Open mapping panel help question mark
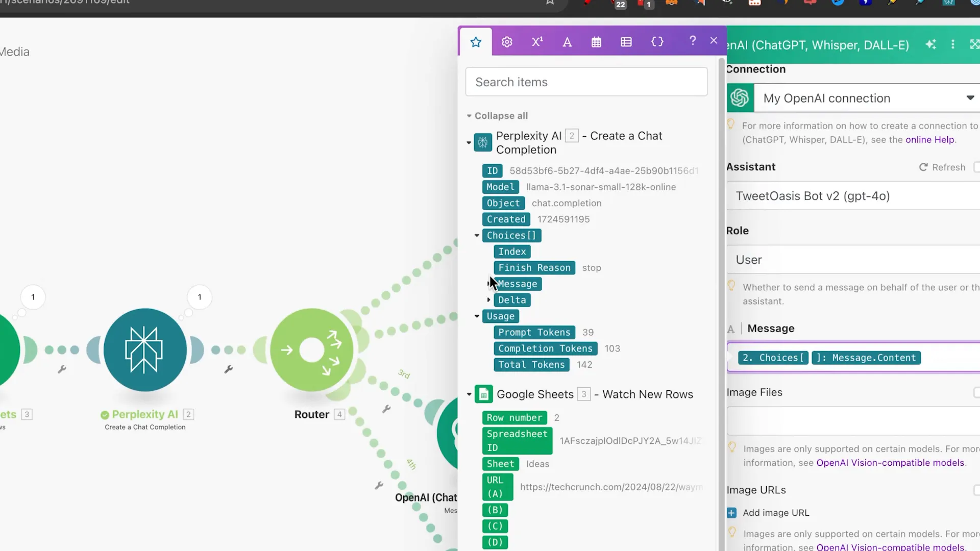The image size is (980, 551). 693,40
